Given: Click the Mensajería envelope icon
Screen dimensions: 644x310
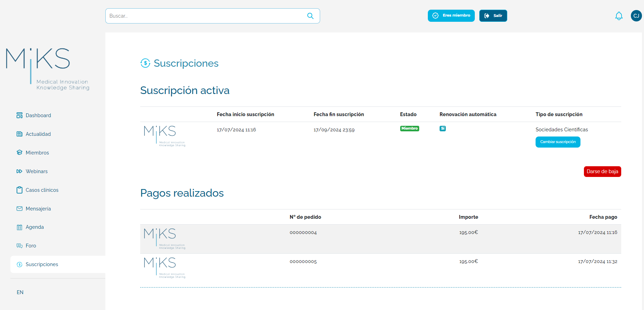Looking at the screenshot, I should (19, 209).
